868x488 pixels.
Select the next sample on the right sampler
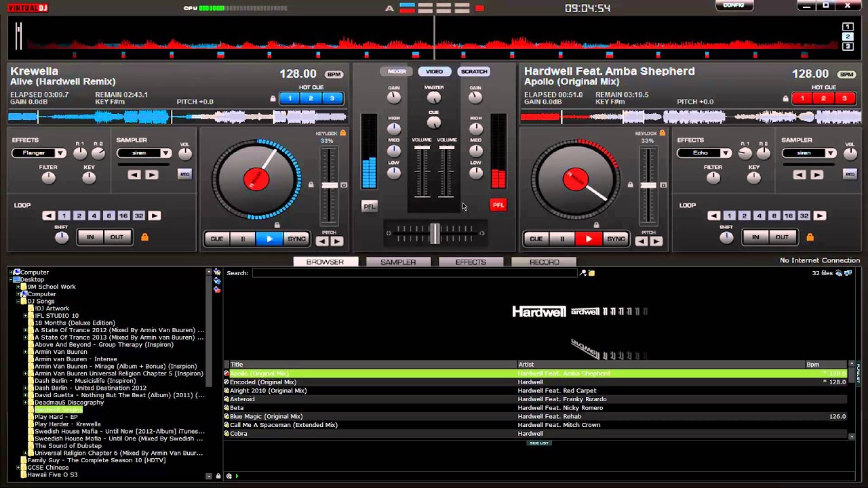coord(816,175)
